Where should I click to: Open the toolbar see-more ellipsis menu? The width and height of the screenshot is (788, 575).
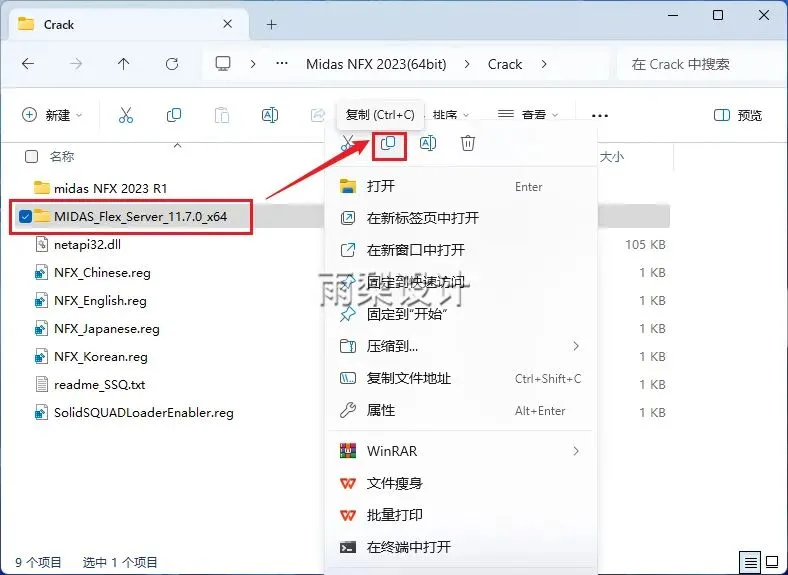600,116
